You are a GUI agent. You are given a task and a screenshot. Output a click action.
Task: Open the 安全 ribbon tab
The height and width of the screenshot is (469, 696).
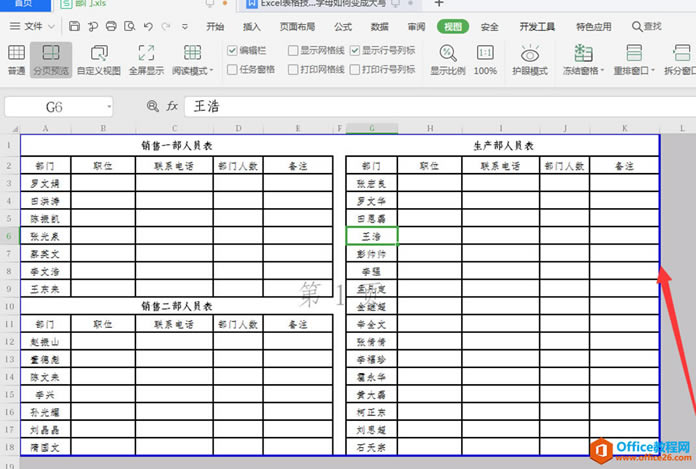pyautogui.click(x=490, y=27)
